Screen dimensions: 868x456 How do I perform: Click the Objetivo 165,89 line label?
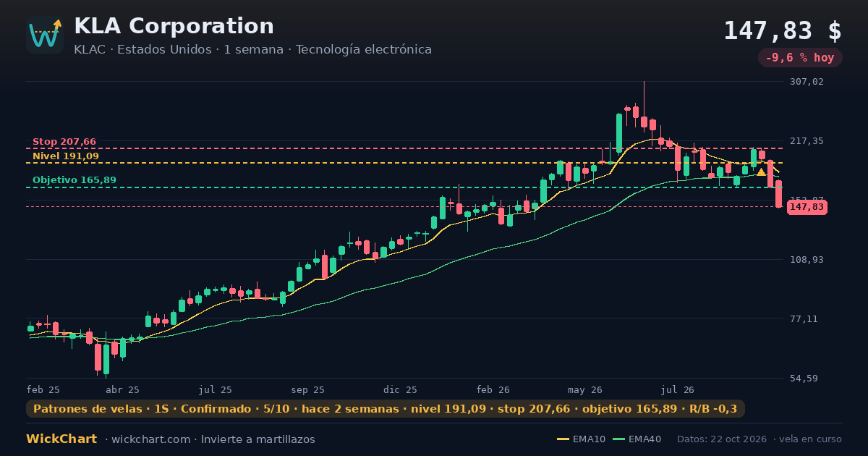click(75, 180)
